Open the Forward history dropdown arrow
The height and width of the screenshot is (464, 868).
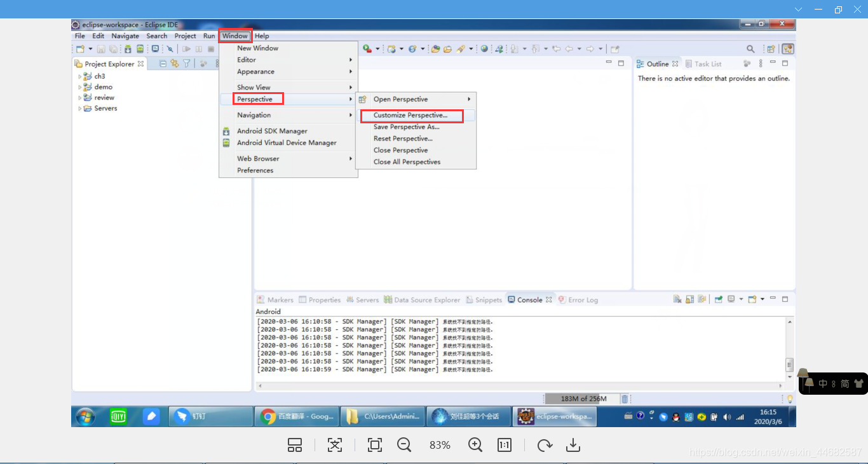pos(600,49)
